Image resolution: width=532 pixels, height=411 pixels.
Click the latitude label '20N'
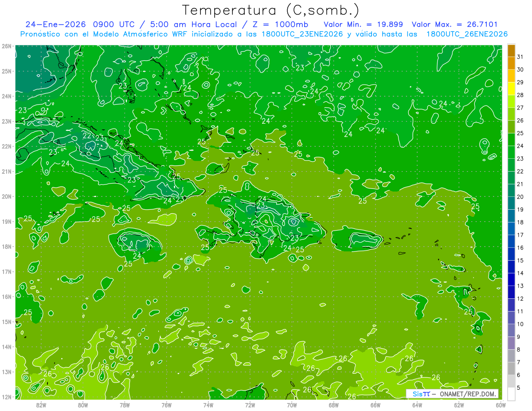point(7,196)
